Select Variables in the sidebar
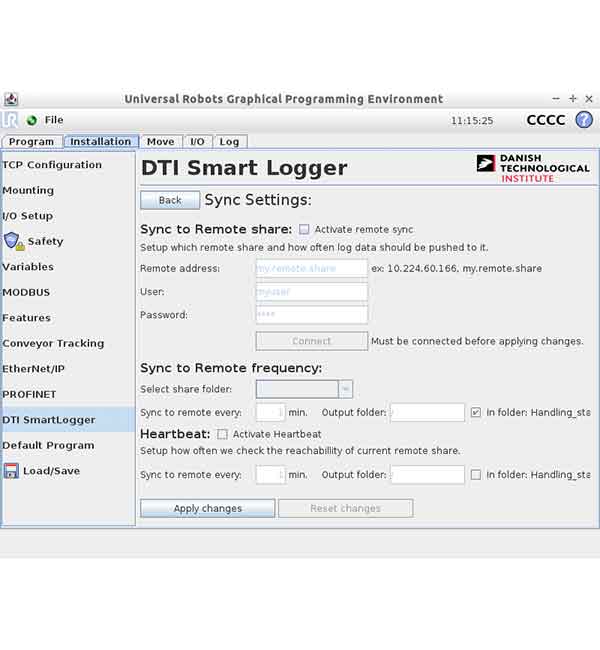600x650 pixels. click(68, 267)
